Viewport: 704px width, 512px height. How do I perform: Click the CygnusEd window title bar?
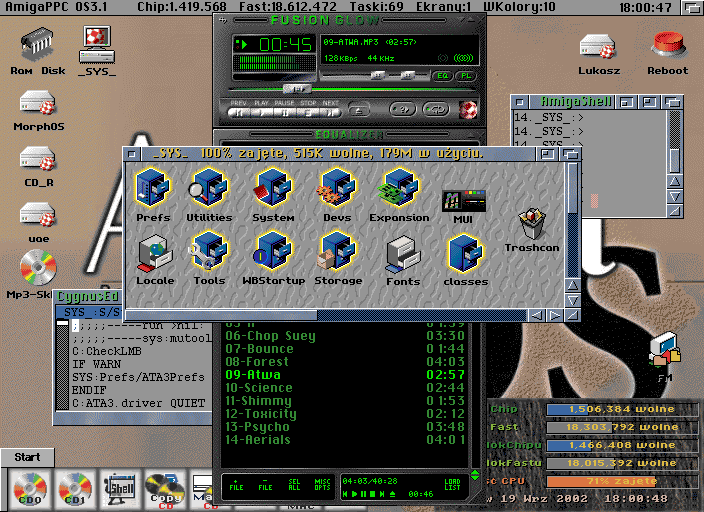88,296
